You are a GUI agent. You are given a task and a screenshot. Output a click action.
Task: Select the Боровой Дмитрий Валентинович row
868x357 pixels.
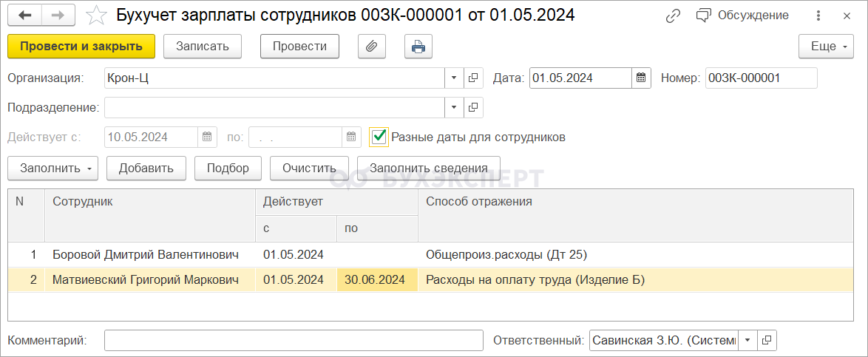[x=146, y=255]
